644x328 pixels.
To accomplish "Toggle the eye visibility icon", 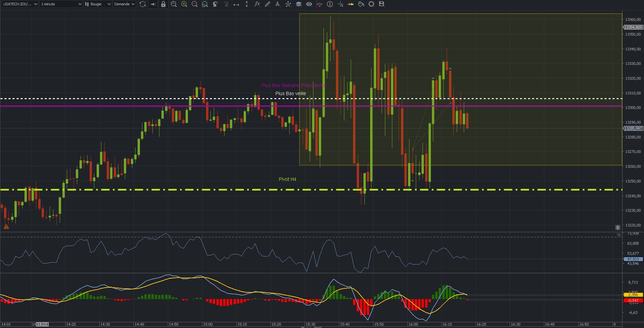I will click(309, 4).
